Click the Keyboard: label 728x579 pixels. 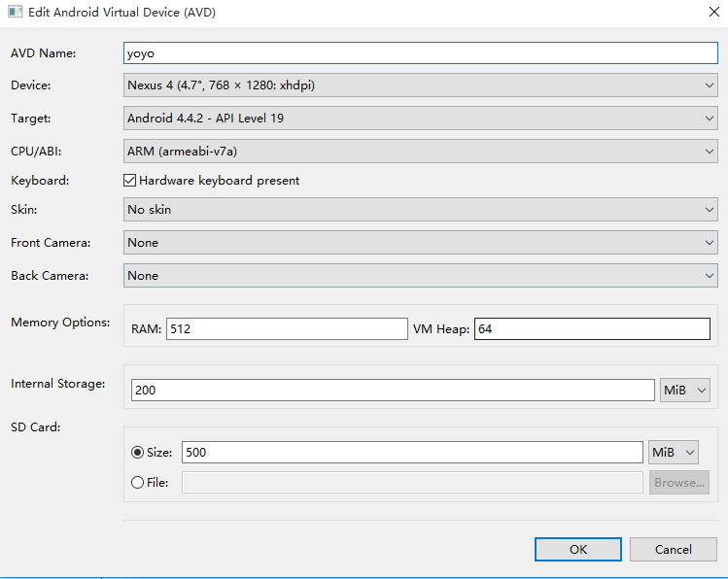(40, 181)
